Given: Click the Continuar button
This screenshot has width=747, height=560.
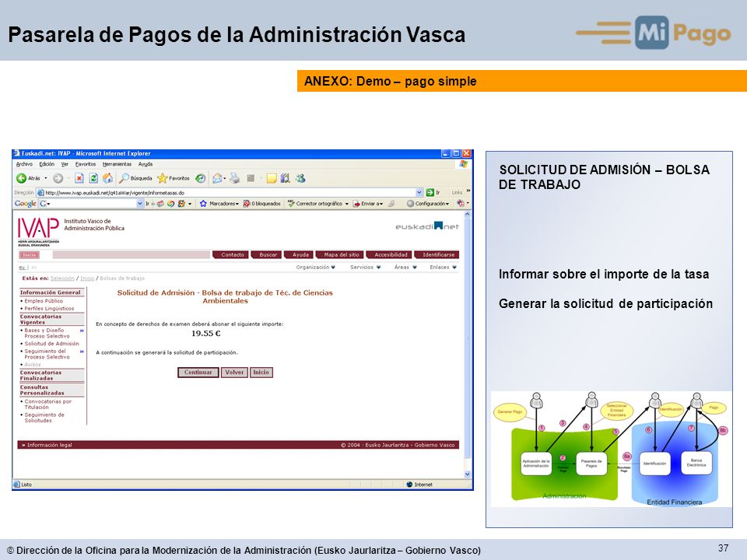Looking at the screenshot, I should pyautogui.click(x=198, y=373).
